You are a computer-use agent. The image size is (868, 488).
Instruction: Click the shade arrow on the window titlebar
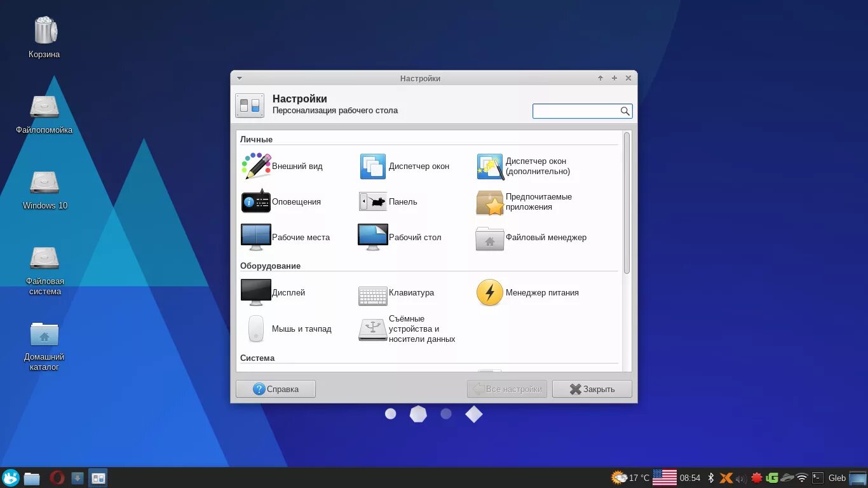click(239, 78)
